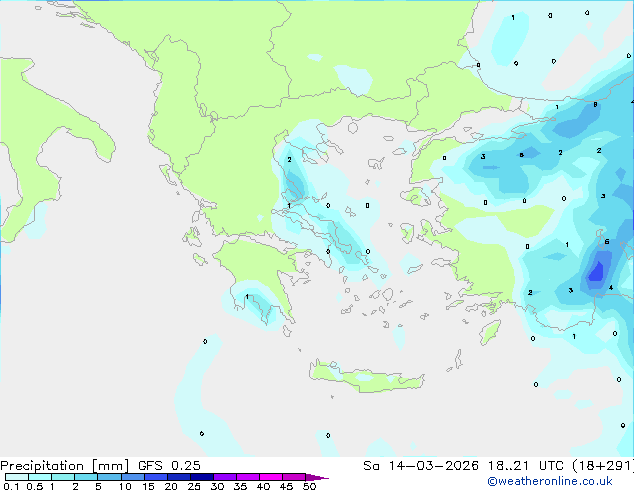The width and height of the screenshot is (634, 490).
Task: Select the "GFS 0.25" model label
Action: (169, 466)
